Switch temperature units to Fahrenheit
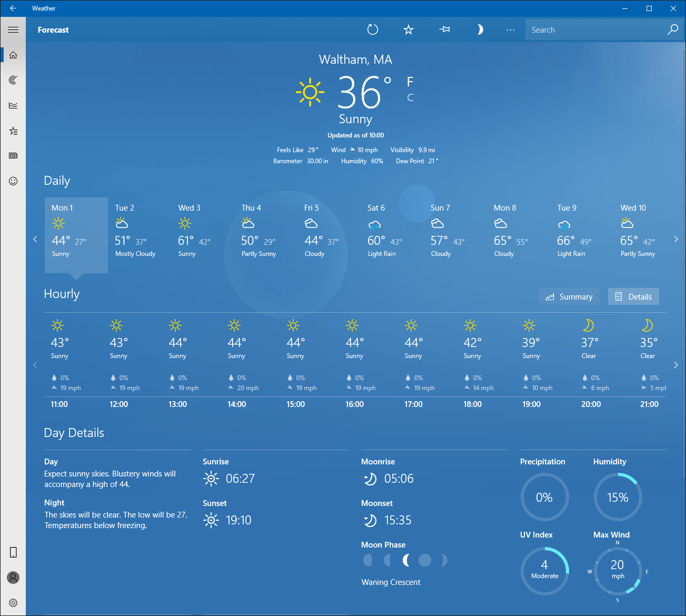Screen dimensions: 686x616 click(410, 82)
